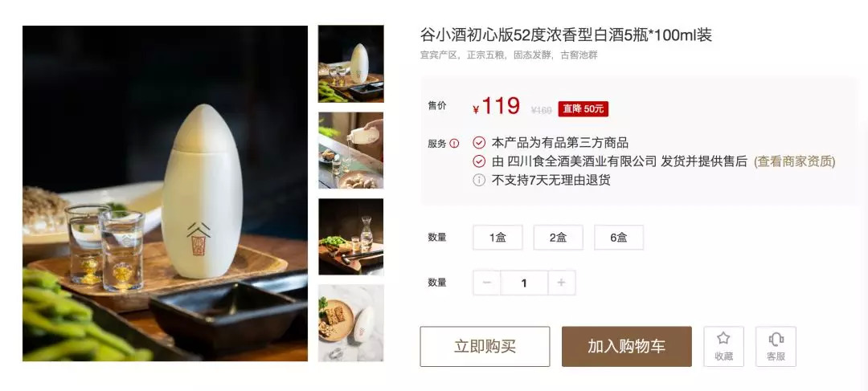Select the 1盒 quantity option
Screen dimensions: 868x391
coord(497,238)
